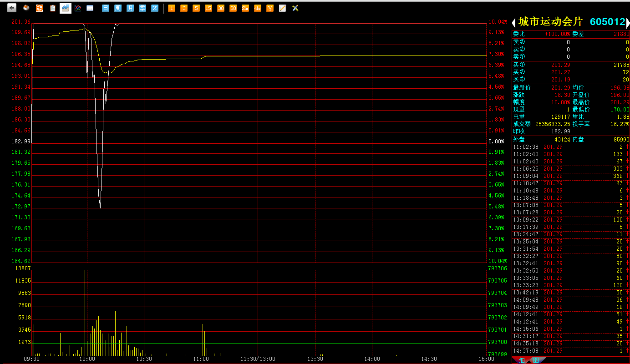The width and height of the screenshot is (630, 364).
Task: Switch to monthly K-line (月) period
Action: click(x=130, y=8)
